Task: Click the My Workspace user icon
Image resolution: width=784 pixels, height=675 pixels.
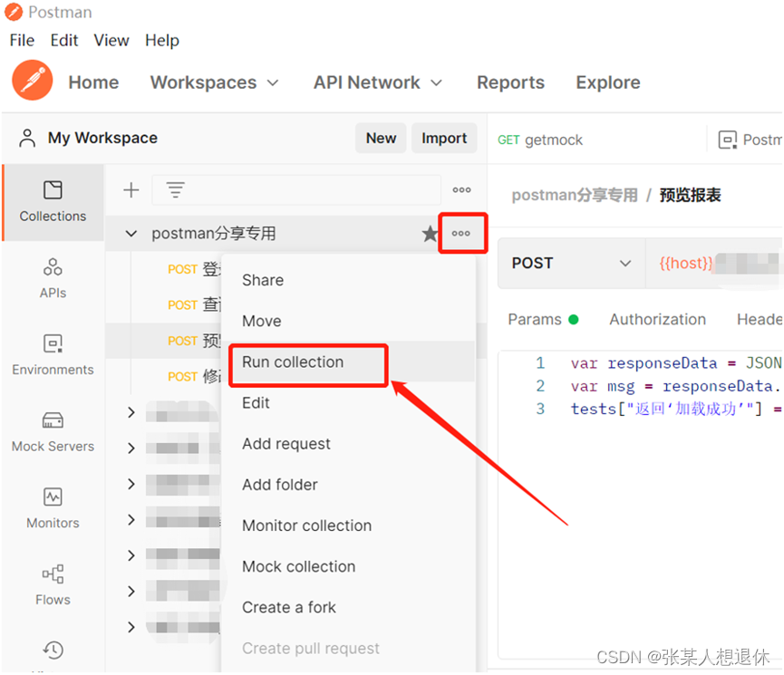Action: pos(27,138)
